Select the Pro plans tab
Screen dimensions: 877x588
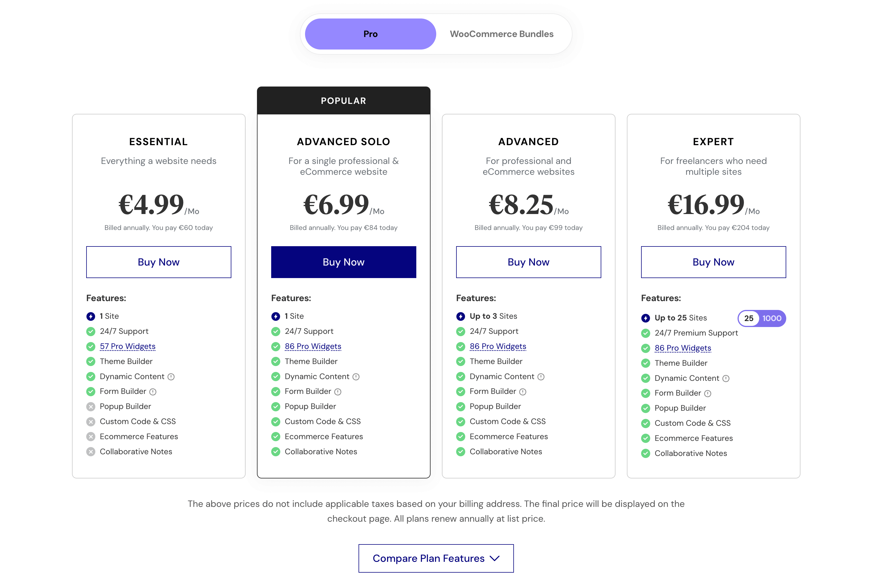coord(370,34)
